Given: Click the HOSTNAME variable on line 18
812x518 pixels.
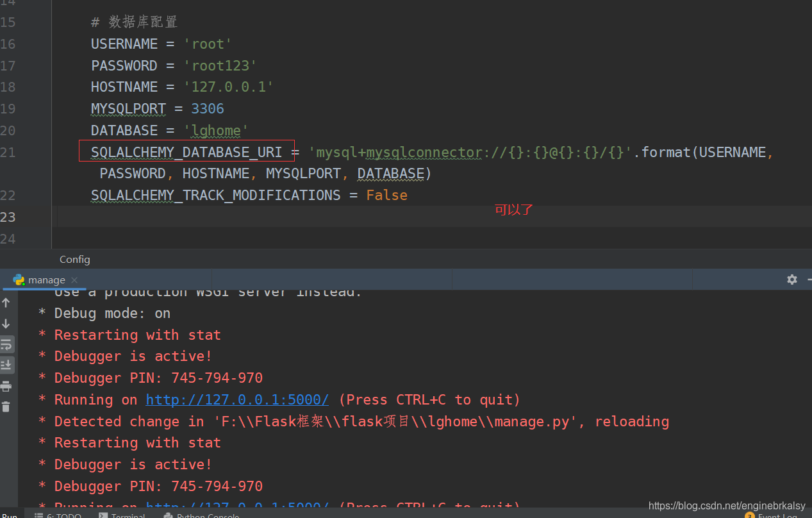Looking at the screenshot, I should (x=124, y=87).
